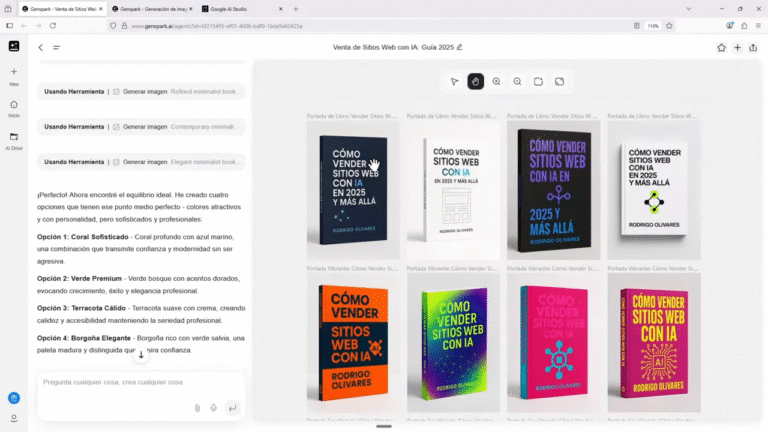The height and width of the screenshot is (432, 768).
Task: Select the orange and navy book cover
Action: (353, 342)
